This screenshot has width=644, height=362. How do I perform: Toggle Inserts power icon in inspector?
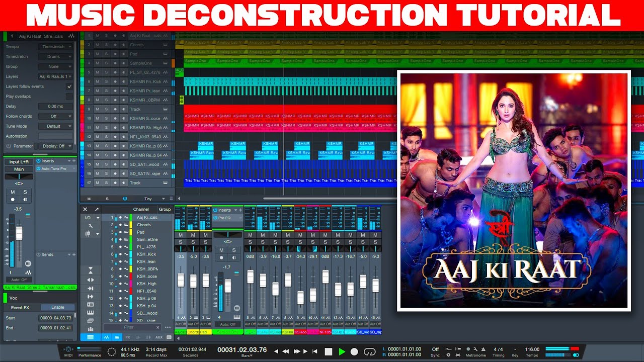tap(38, 161)
